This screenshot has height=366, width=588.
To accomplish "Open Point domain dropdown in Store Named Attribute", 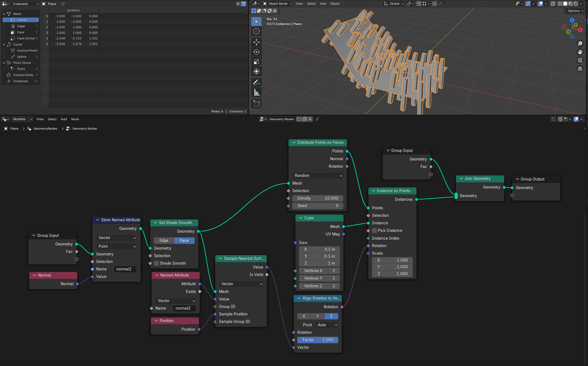I will point(117,246).
